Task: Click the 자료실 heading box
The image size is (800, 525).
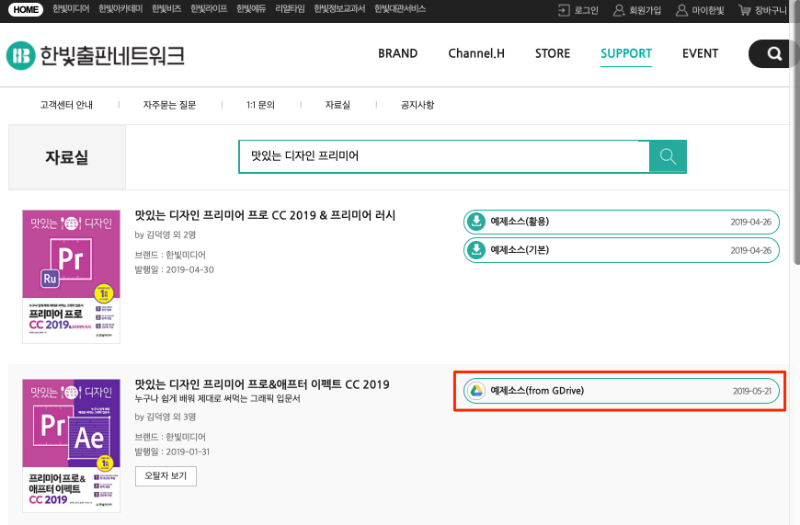Action: click(x=67, y=157)
